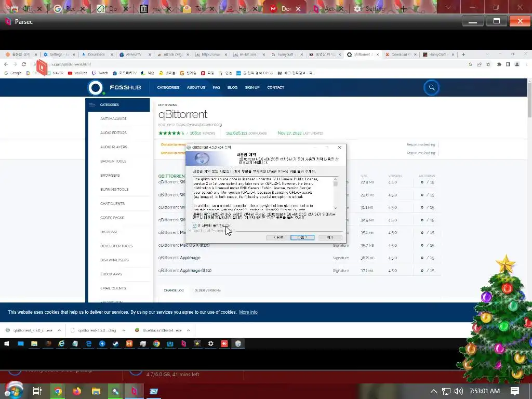
Task: Open remote taskbar settings gear icon
Action: click(x=211, y=344)
